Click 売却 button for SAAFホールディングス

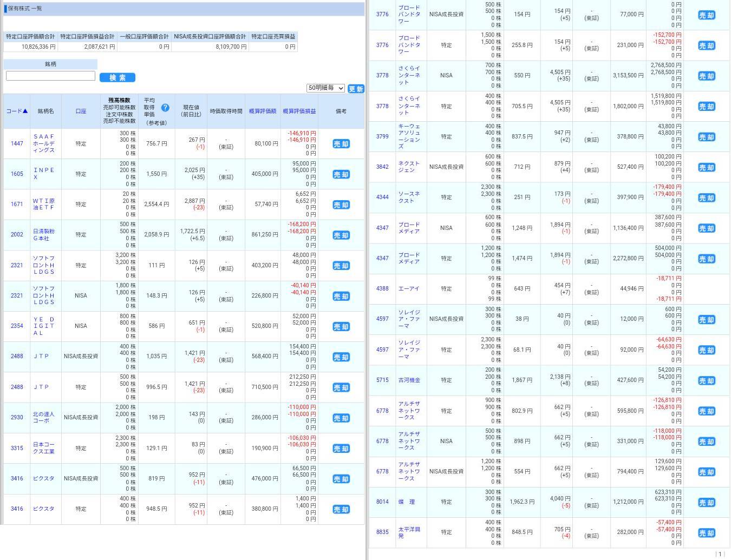(x=341, y=144)
